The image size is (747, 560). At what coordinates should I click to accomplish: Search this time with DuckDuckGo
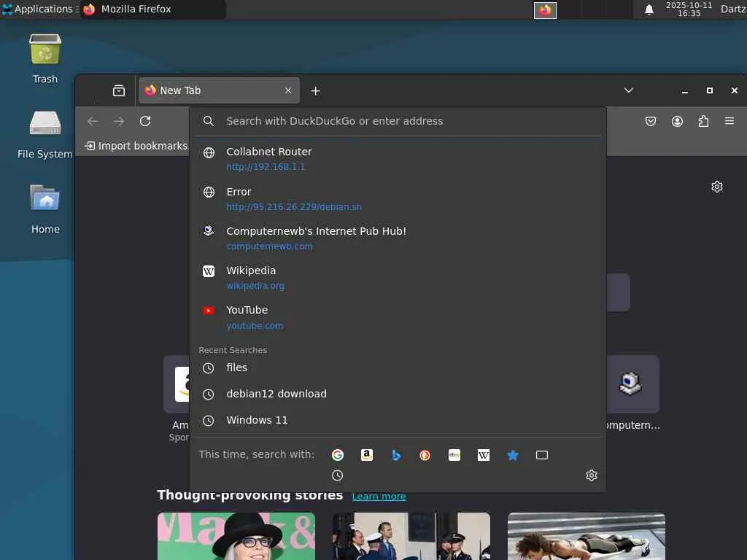coord(425,455)
